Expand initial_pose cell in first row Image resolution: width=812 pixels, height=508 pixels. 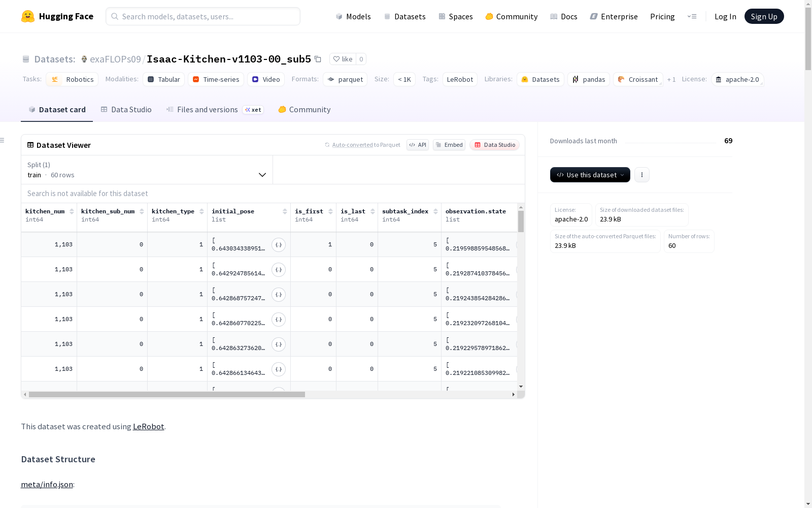click(x=279, y=245)
